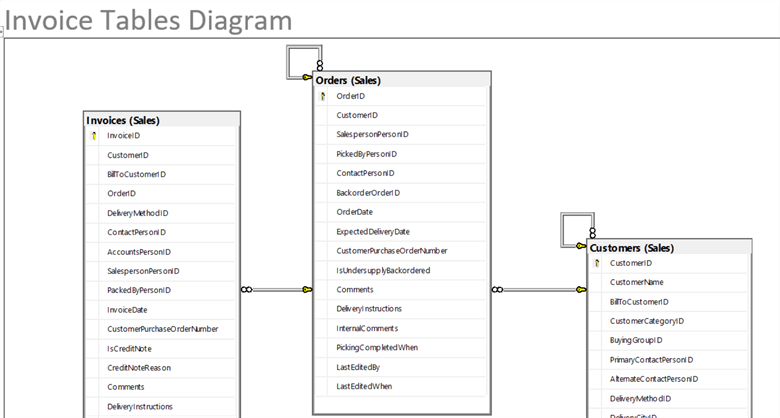Select the self-reference loop above Orders table
The width and height of the screenshot is (780, 418).
point(302,61)
